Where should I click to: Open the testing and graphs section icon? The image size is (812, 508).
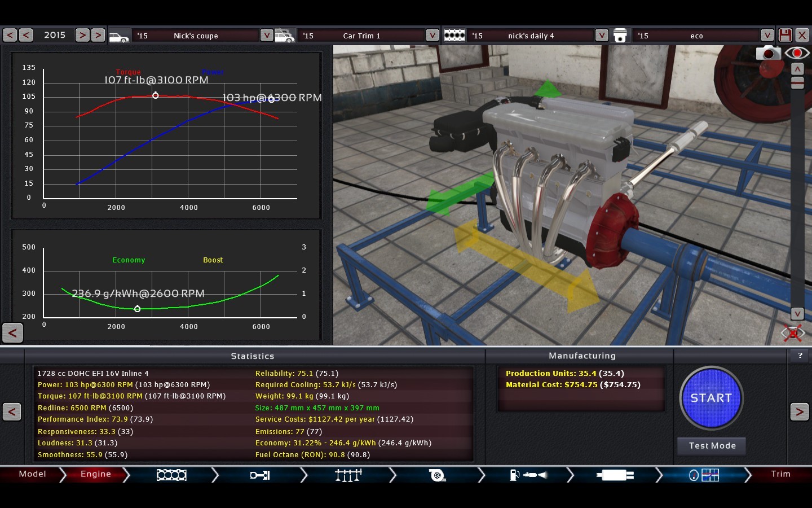(704, 475)
